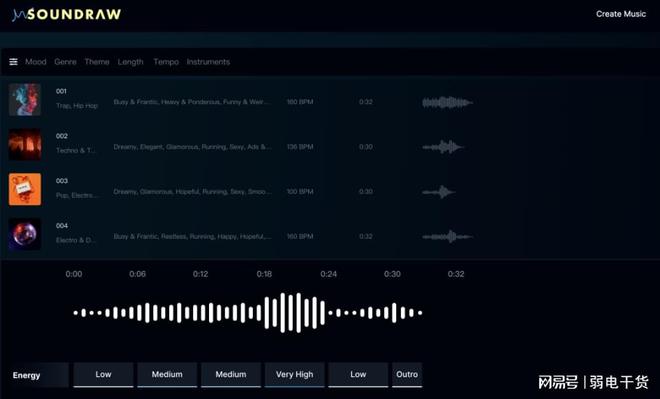The image size is (660, 399).
Task: Select track 004 disco ball cover art
Action: [25, 234]
